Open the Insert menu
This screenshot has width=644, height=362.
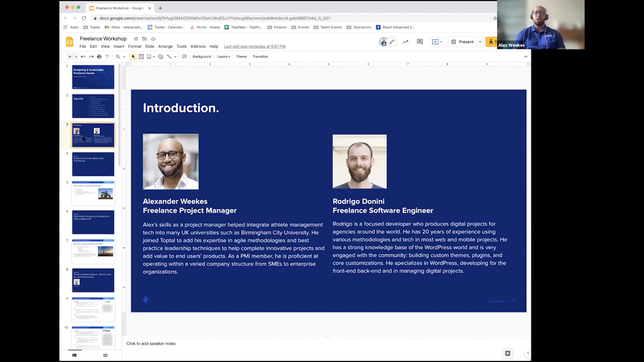point(119,46)
